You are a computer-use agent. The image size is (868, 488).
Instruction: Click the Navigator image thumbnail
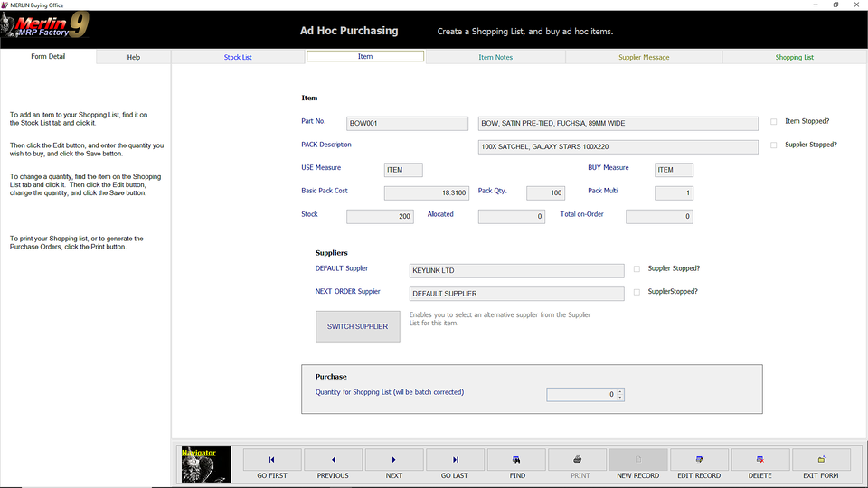205,465
